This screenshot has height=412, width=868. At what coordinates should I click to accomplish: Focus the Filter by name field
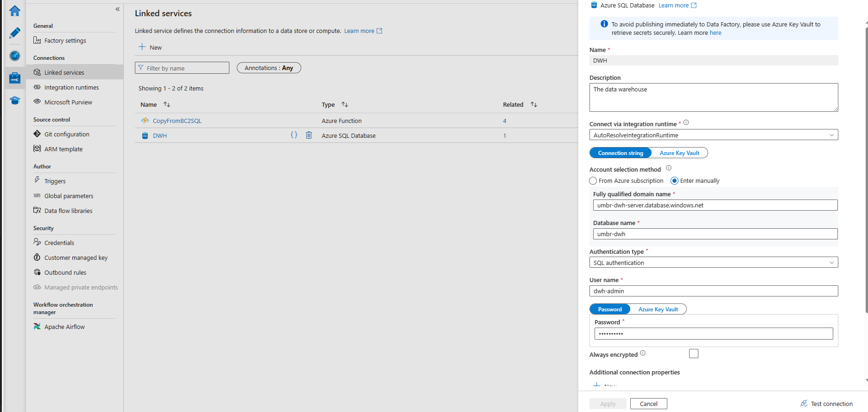click(x=182, y=68)
